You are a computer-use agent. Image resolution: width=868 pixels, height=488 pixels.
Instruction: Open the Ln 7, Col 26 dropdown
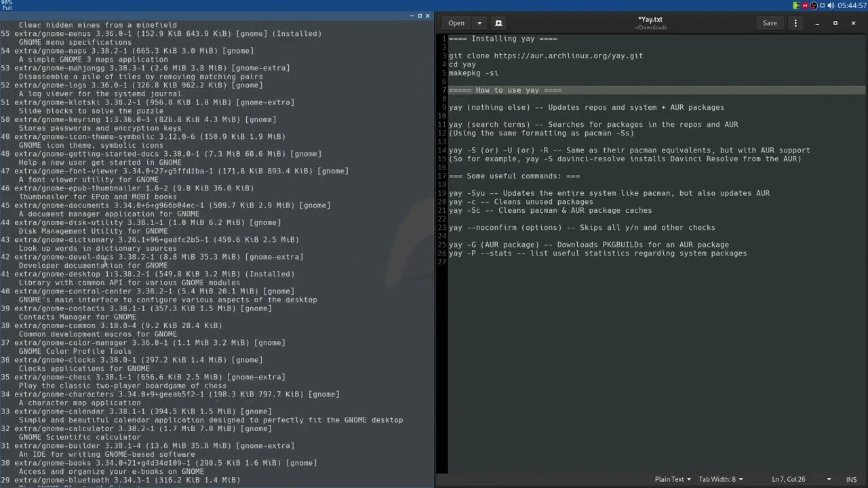[x=801, y=479]
